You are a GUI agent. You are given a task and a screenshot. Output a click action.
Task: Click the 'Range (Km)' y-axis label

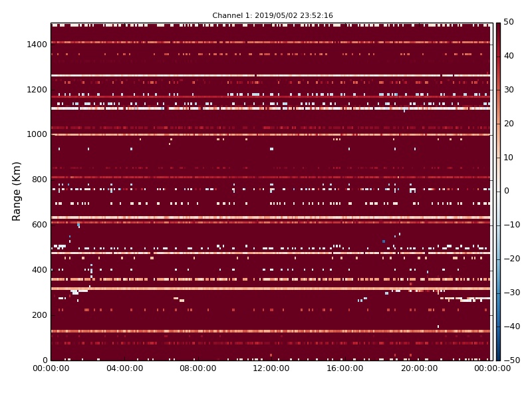(x=16, y=192)
